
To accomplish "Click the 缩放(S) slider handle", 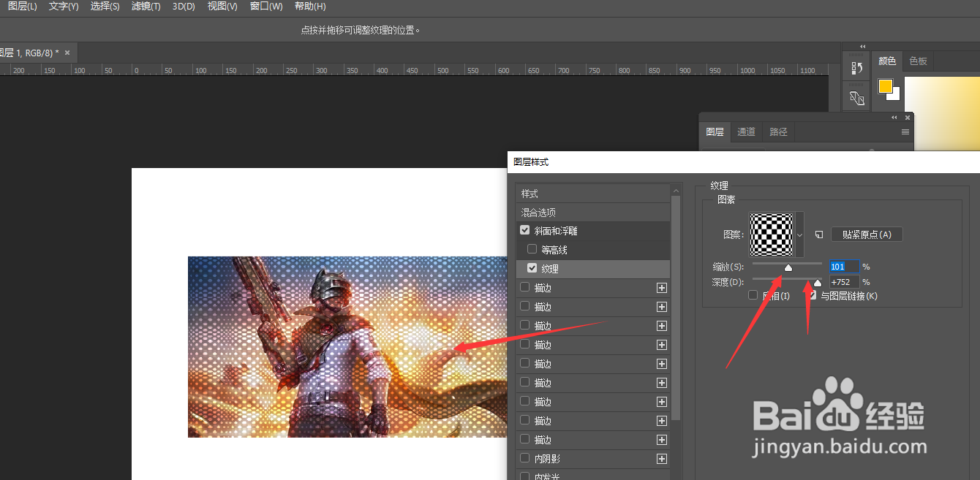I will pos(788,268).
